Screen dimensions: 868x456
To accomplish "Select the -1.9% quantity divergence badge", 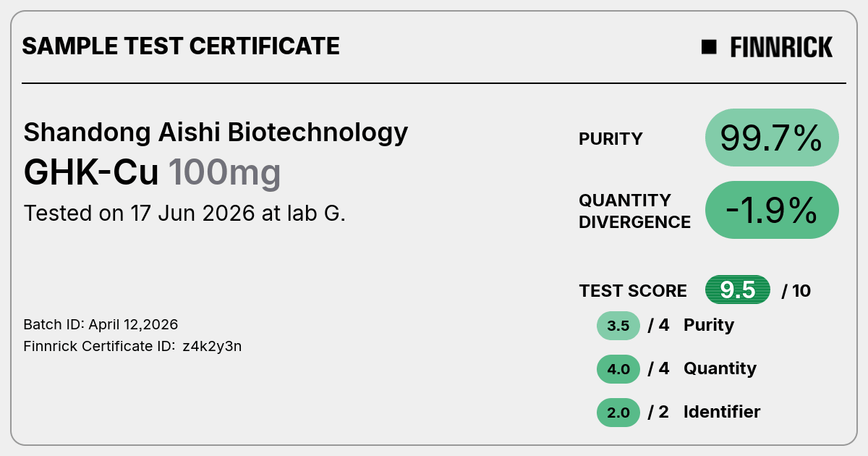I will (x=772, y=210).
